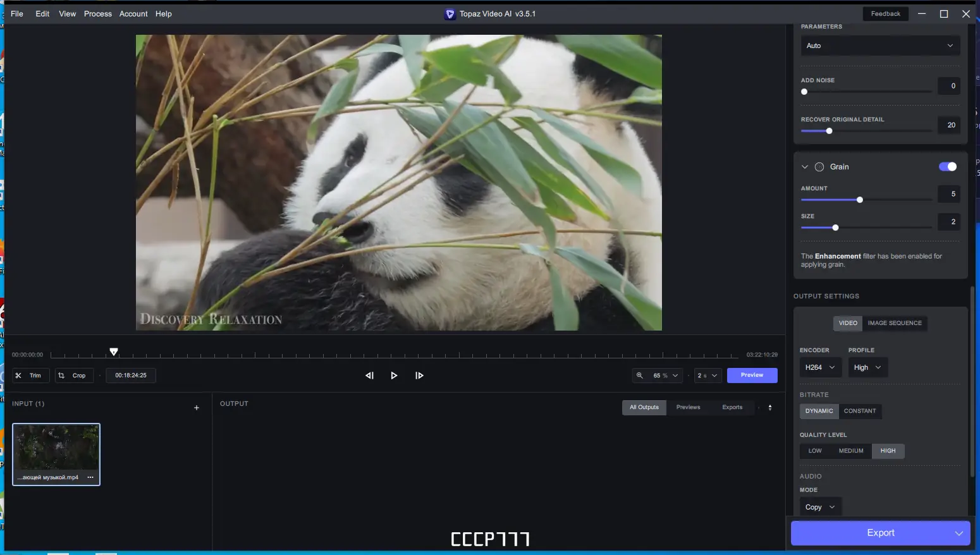Open the 65% zoom level dropdown
The height and width of the screenshot is (555, 980).
[658, 375]
